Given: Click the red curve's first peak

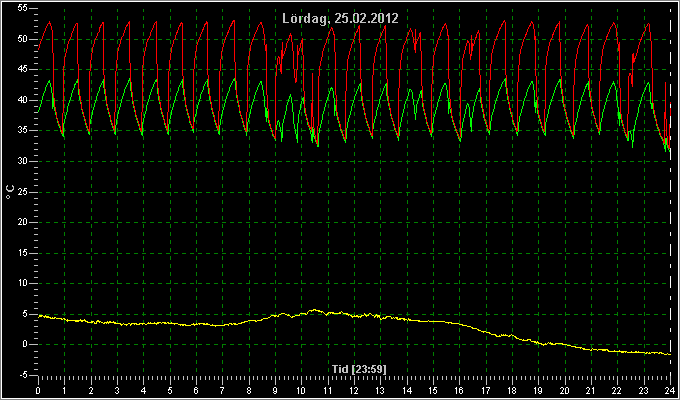Looking at the screenshot, I should click(50, 22).
